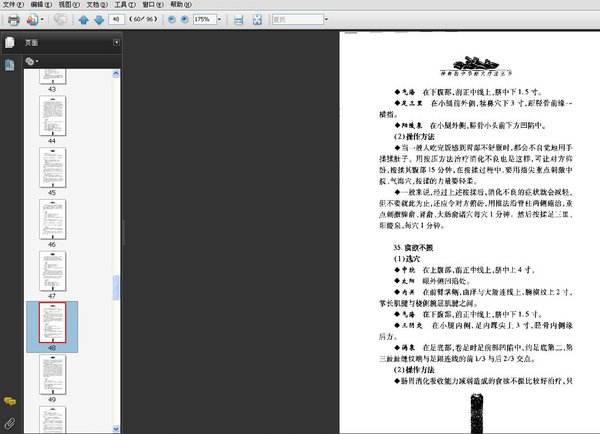Click the '(60 / 96)' page count label
Viewport: 600px width, 434px height.
[x=143, y=19]
